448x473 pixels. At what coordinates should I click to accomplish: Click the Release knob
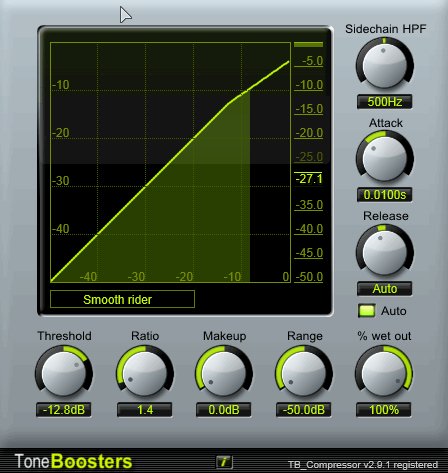point(385,252)
